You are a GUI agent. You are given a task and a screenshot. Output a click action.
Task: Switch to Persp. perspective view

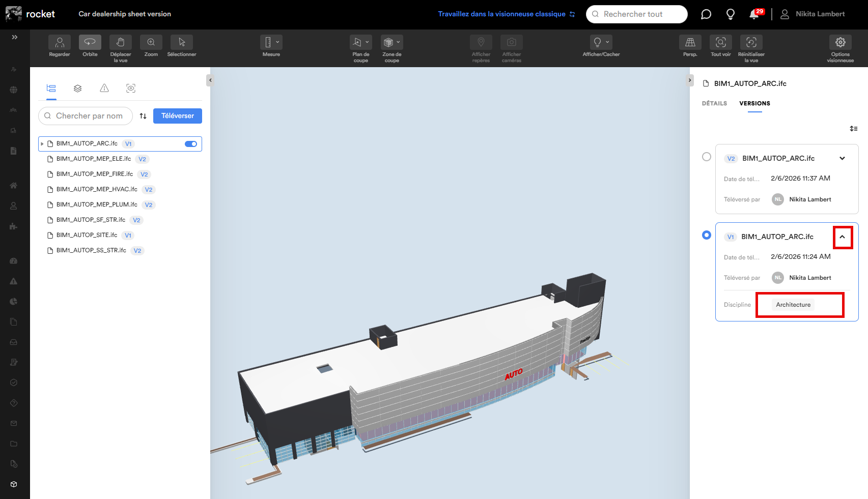[x=690, y=43]
